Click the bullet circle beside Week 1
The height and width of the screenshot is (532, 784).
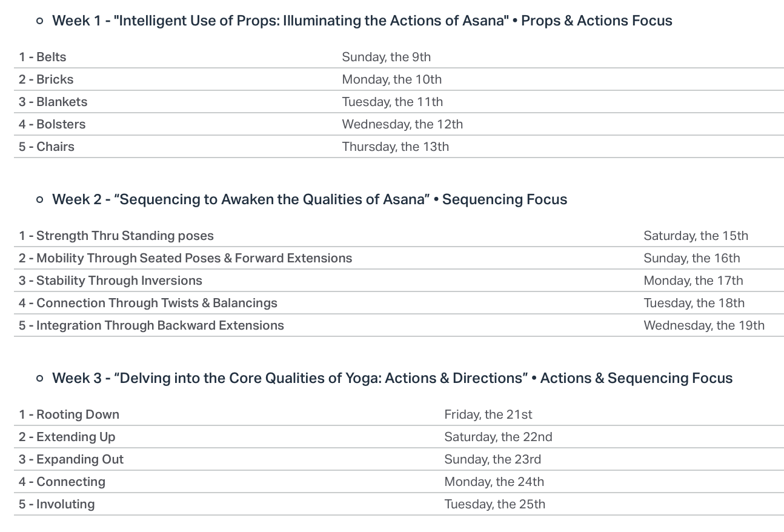tap(40, 21)
